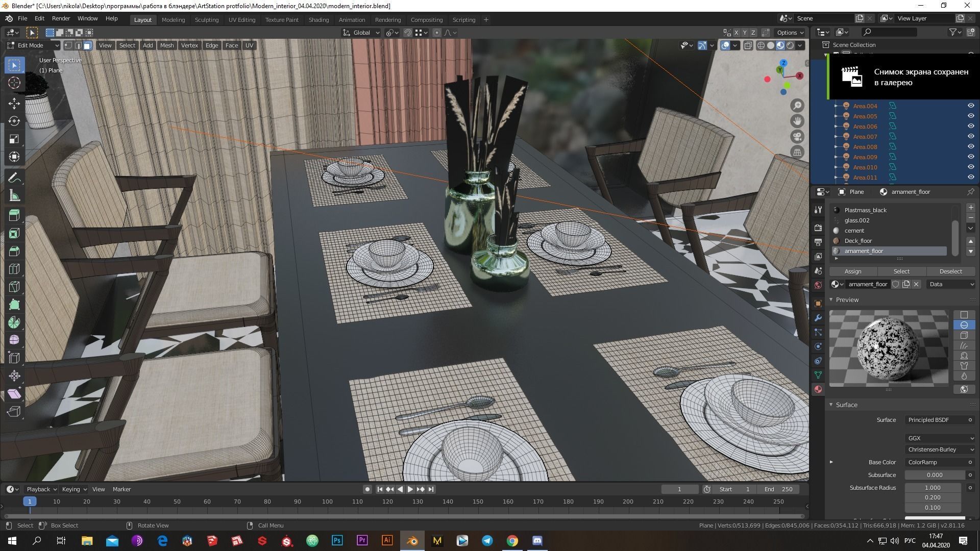Select the Deck_floor material slot
Viewport: 980px width, 551px height.
click(x=890, y=241)
